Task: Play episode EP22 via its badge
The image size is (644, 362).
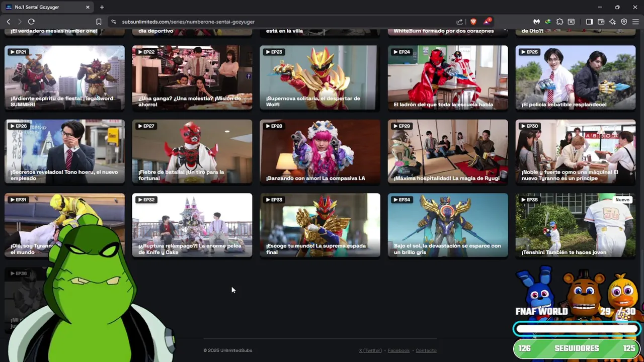Action: coord(145,52)
